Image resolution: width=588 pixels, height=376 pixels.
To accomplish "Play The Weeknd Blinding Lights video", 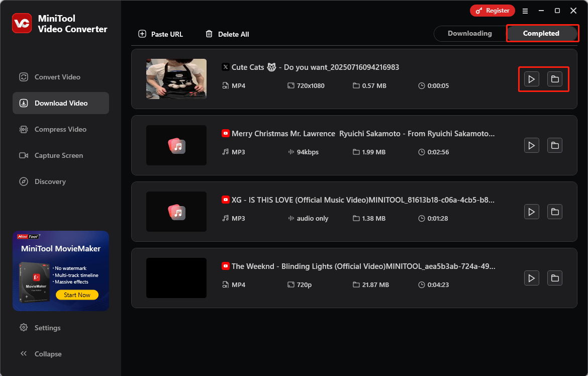I will [531, 278].
